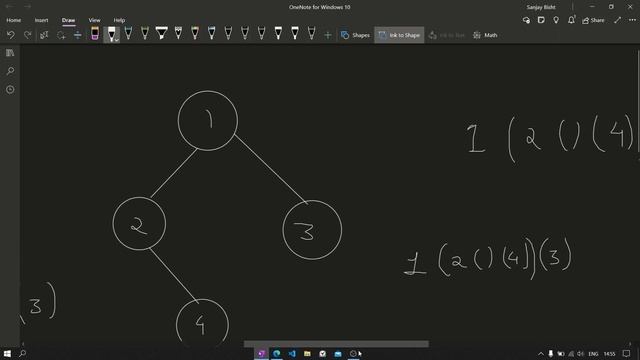This screenshot has height=360, width=640.
Task: Show recent notes from the sidebar clock icon
Action: pos(10,89)
